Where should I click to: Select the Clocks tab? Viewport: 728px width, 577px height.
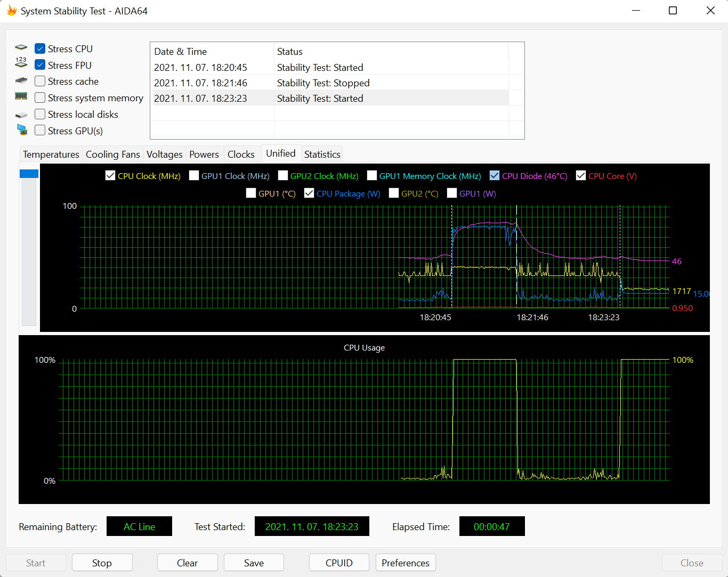click(x=241, y=154)
